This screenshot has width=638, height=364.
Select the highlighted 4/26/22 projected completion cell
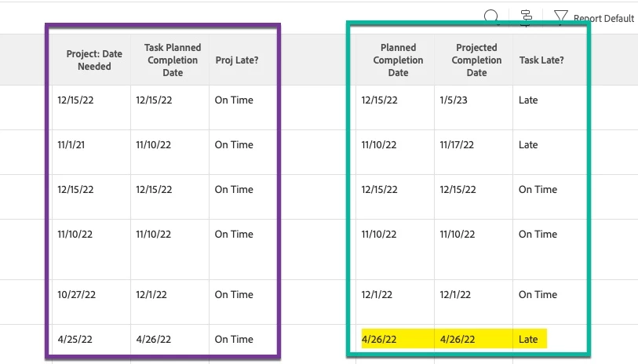[458, 339]
